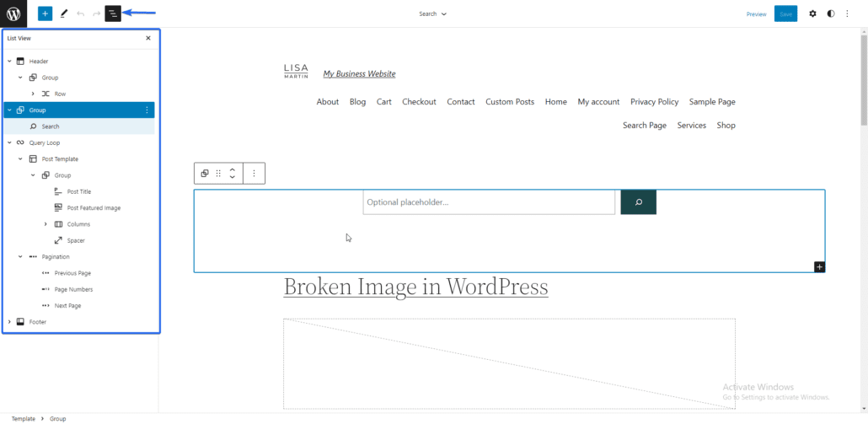Collapse the Post Template item
The image size is (868, 424).
point(20,159)
